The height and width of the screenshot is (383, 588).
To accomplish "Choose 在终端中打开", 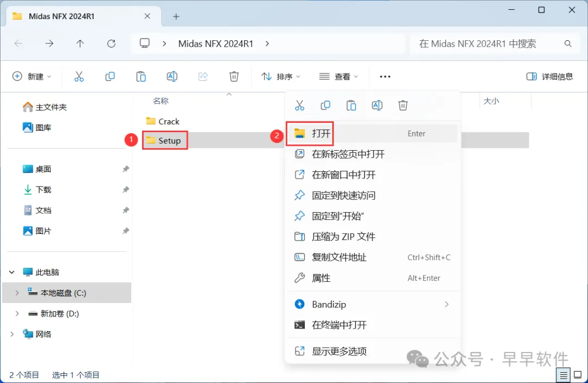I will pyautogui.click(x=372, y=325).
